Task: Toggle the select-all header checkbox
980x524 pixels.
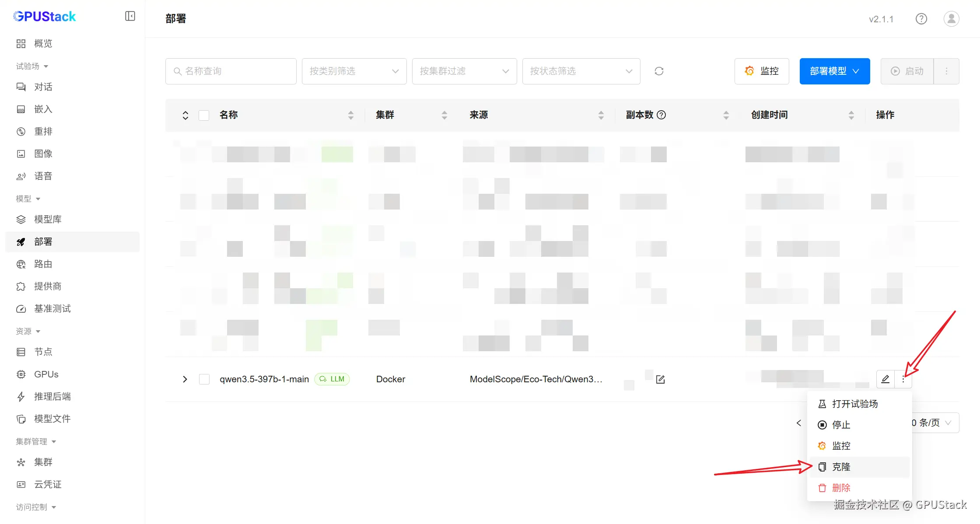Action: pos(204,115)
